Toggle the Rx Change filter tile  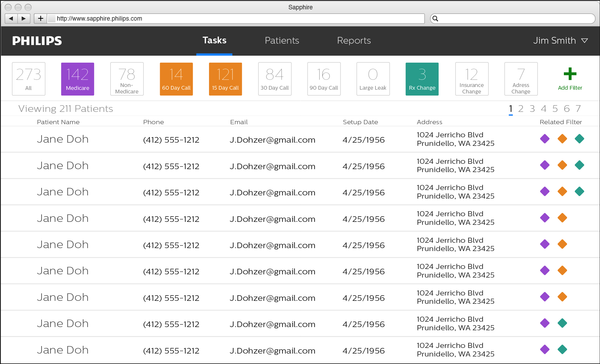422,79
